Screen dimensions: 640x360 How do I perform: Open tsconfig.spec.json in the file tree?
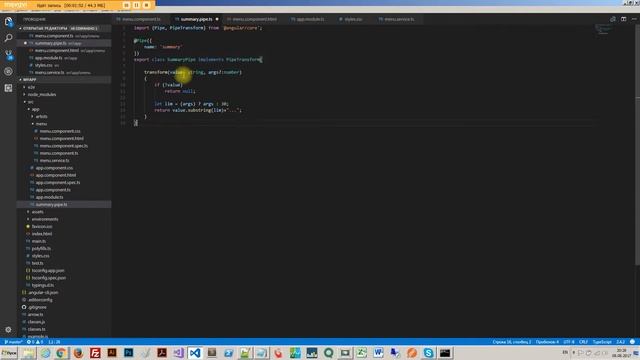tap(49, 278)
